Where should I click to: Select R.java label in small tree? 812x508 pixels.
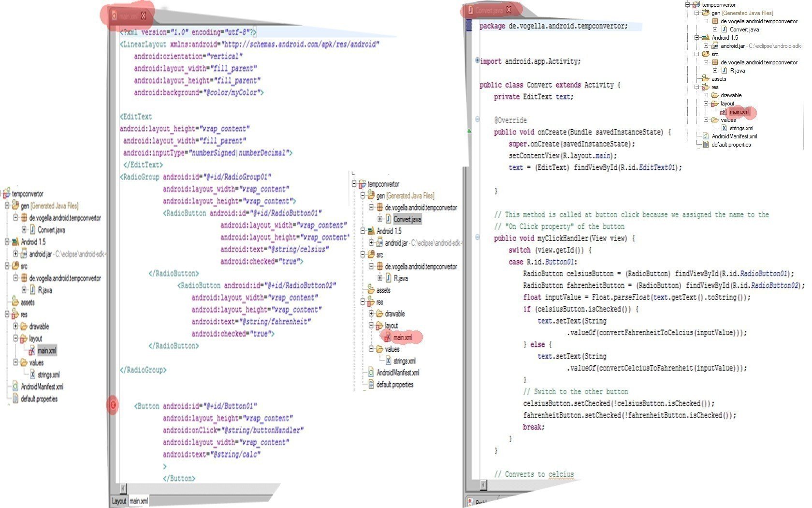coord(737,71)
